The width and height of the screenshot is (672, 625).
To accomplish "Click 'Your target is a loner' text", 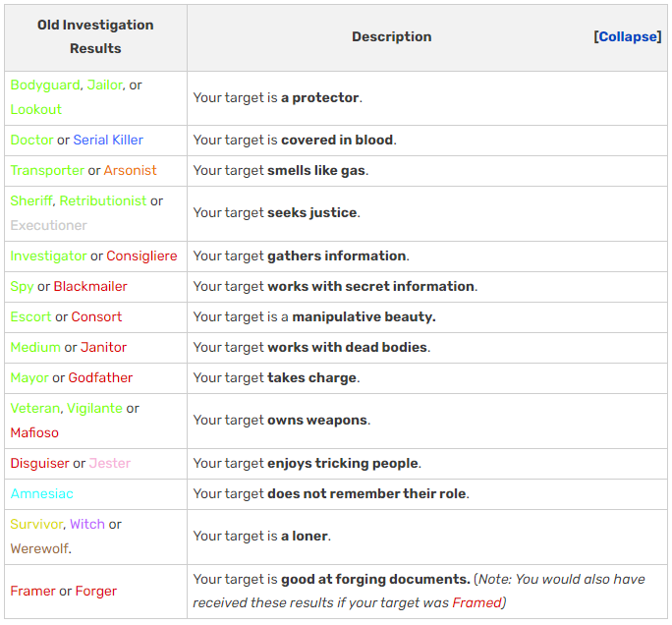I will pyautogui.click(x=262, y=537).
